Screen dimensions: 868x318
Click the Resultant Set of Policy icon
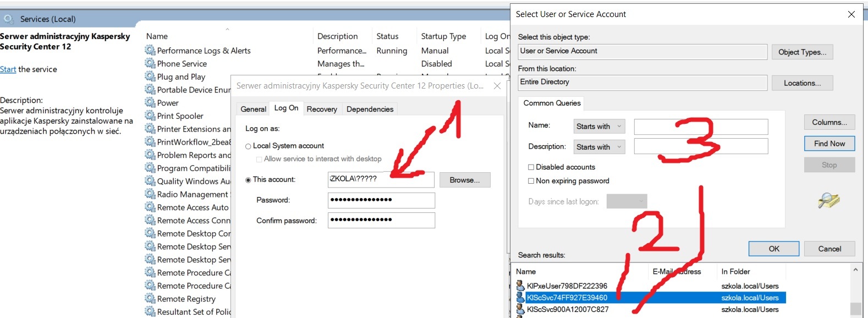pos(150,312)
